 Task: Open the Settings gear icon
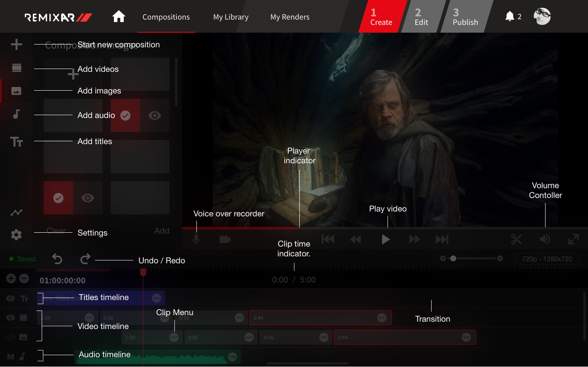coord(16,235)
